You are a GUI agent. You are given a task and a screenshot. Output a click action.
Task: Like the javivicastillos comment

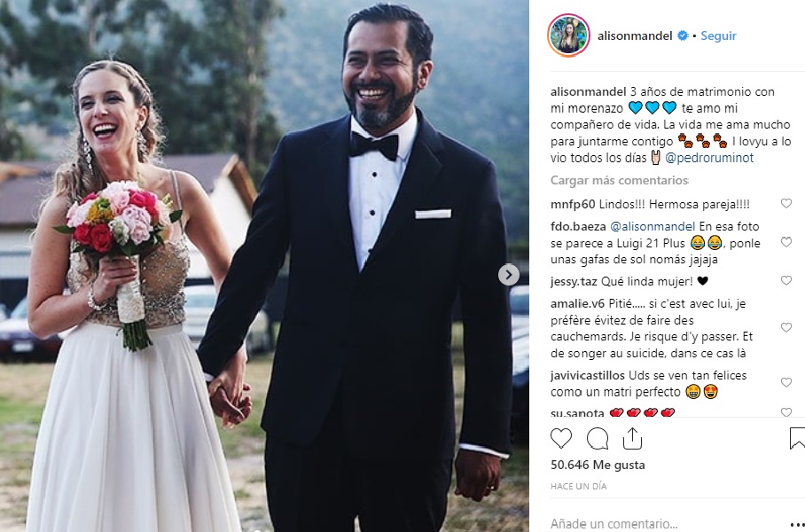tap(786, 382)
